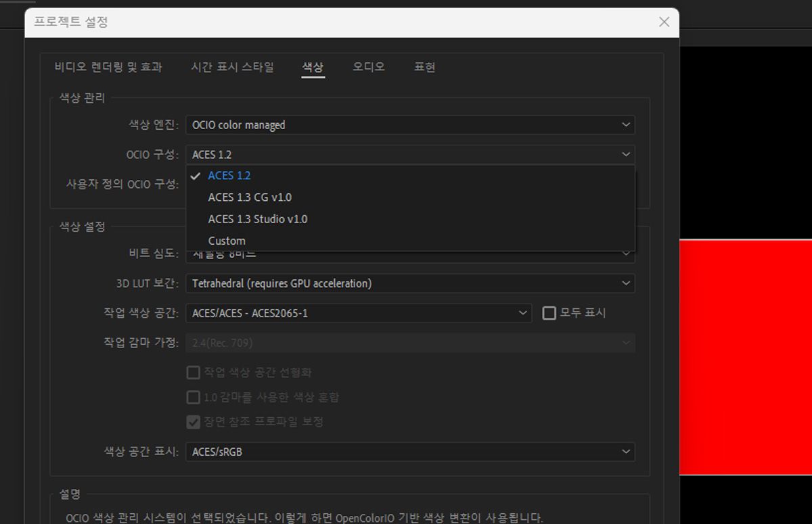812x524 pixels.
Task: Switch to the 오디오 tab
Action: 368,67
